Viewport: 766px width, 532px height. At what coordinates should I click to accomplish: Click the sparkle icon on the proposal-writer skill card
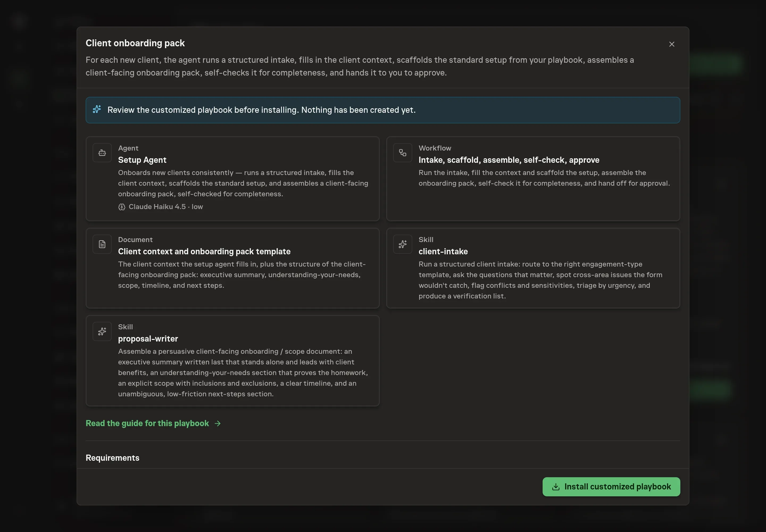[102, 331]
